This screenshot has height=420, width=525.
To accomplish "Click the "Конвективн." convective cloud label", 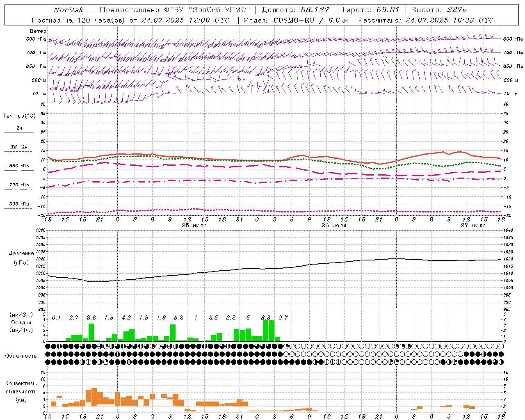I will (21, 383).
